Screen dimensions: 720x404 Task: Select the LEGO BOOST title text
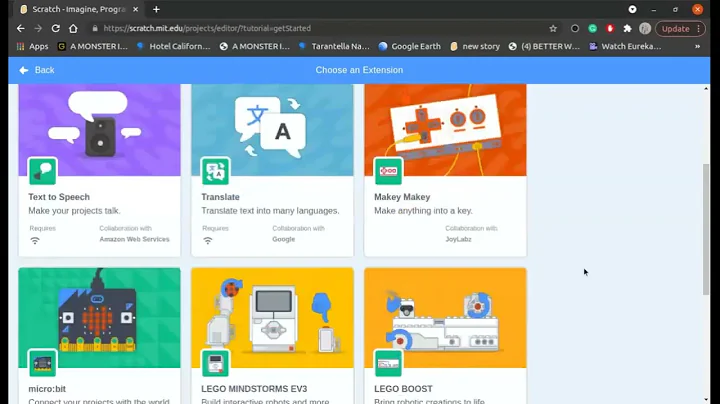[403, 389]
